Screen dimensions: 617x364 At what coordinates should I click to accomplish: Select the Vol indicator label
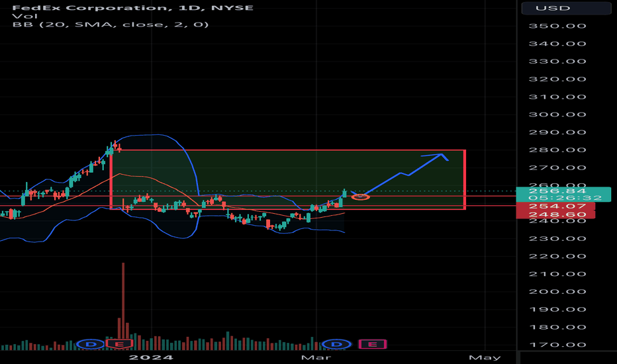24,16
